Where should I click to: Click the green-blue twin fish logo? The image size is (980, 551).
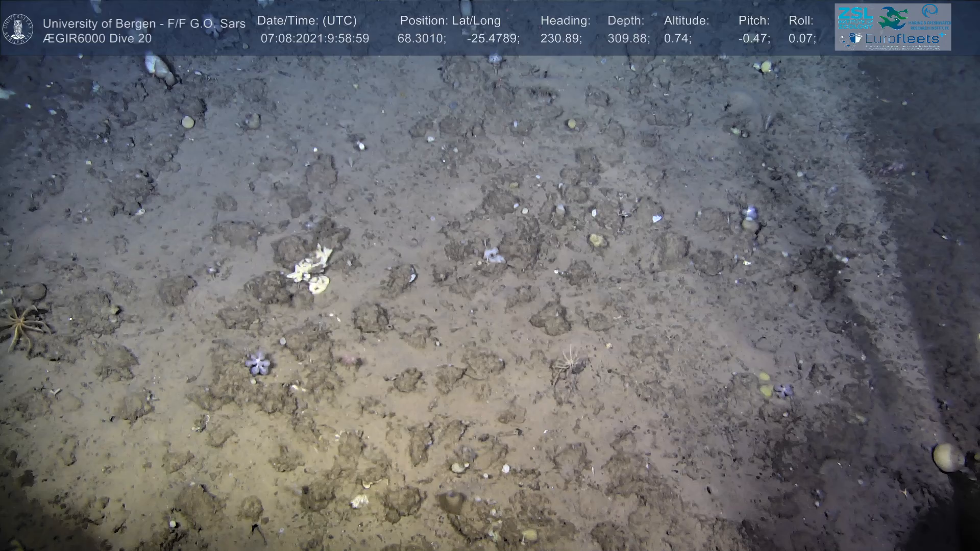coord(893,17)
